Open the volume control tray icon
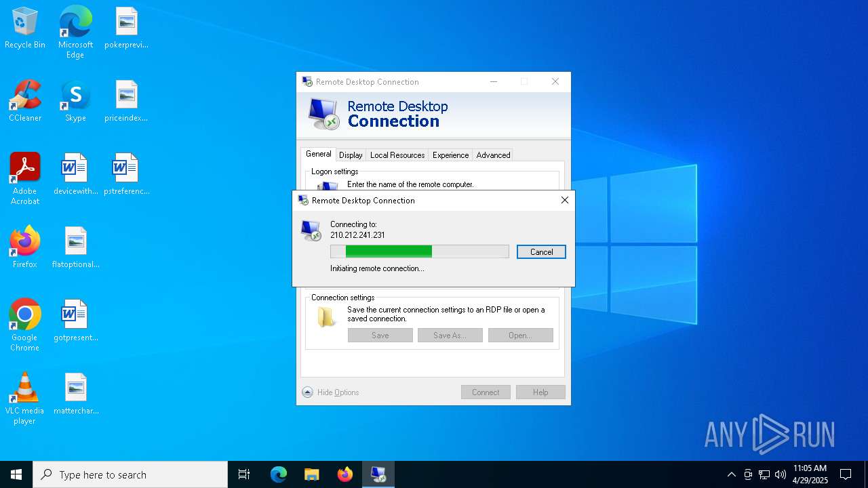Image resolution: width=868 pixels, height=488 pixels. (x=781, y=474)
